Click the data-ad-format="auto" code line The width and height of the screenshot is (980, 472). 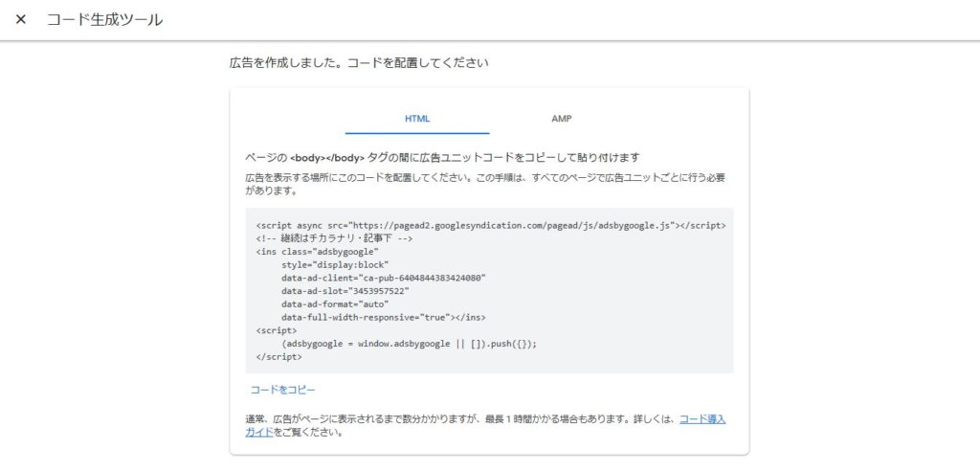coord(335,304)
